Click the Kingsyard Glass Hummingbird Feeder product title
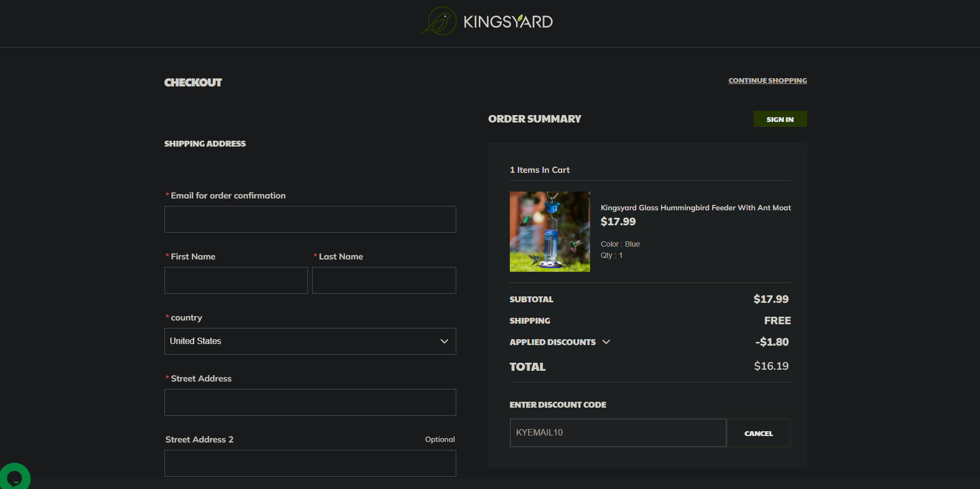 pyautogui.click(x=696, y=208)
